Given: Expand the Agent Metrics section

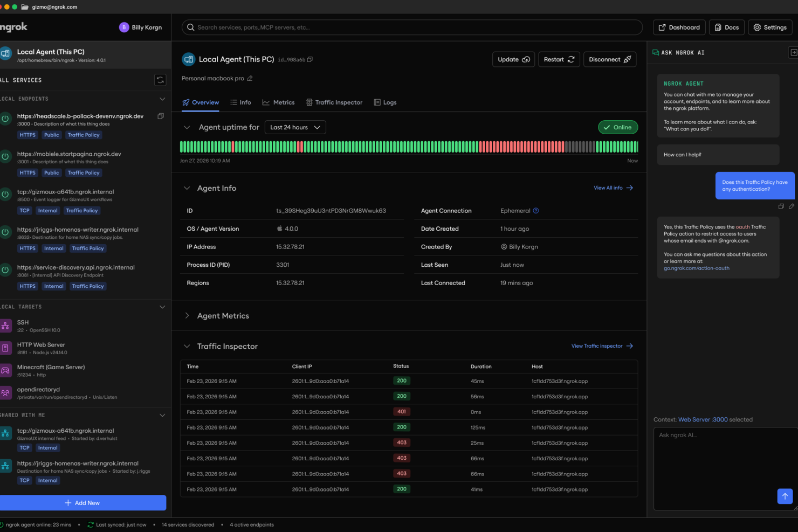Looking at the screenshot, I should coord(187,316).
